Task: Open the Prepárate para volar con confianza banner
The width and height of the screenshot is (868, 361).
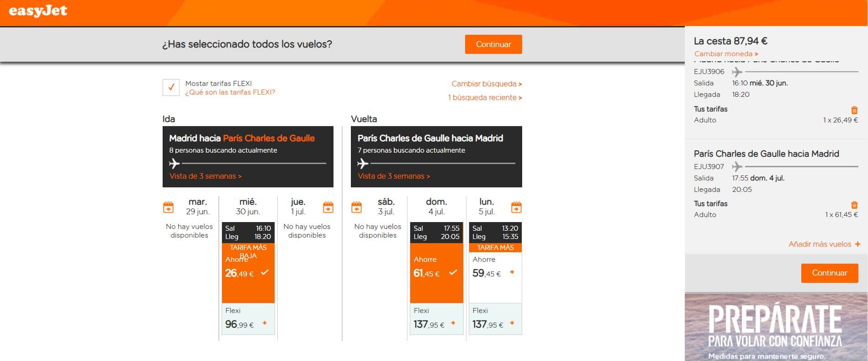Action: 776,327
